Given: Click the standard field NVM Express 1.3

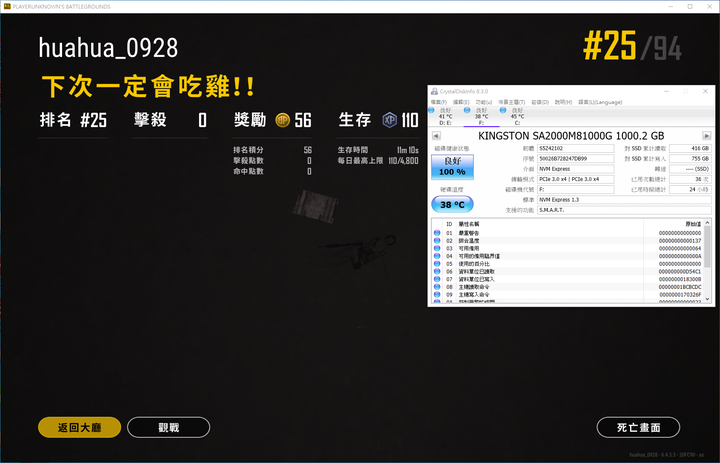Looking at the screenshot, I should click(x=624, y=200).
